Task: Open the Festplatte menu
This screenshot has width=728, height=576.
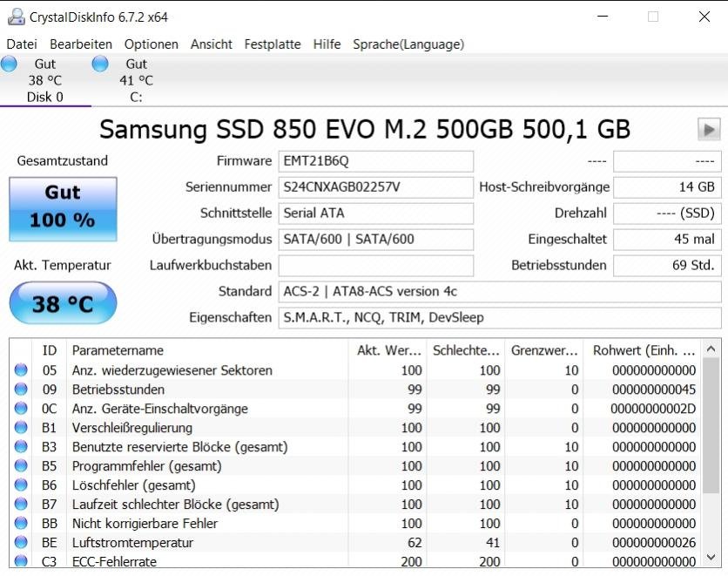Action: point(273,44)
